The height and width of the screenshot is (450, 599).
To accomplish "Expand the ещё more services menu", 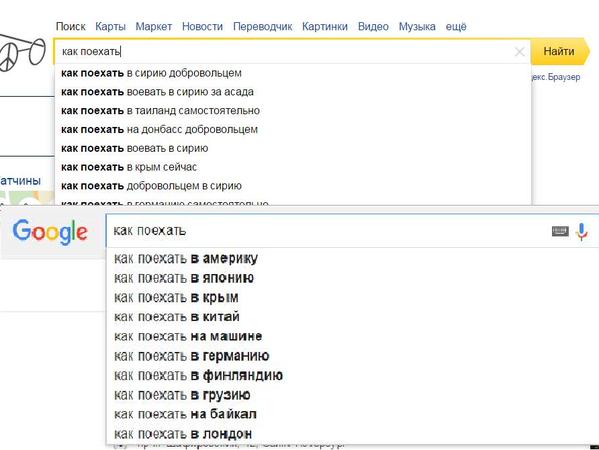I will [456, 26].
